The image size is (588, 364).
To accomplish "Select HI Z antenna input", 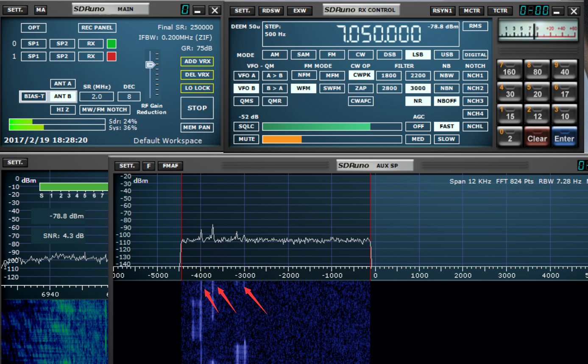I will [63, 110].
